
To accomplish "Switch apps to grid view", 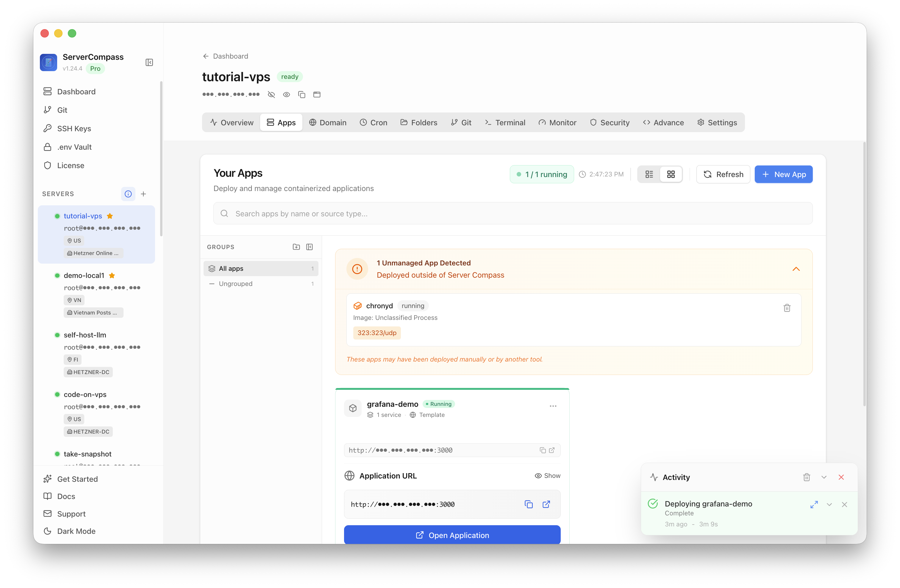I will coord(671,174).
